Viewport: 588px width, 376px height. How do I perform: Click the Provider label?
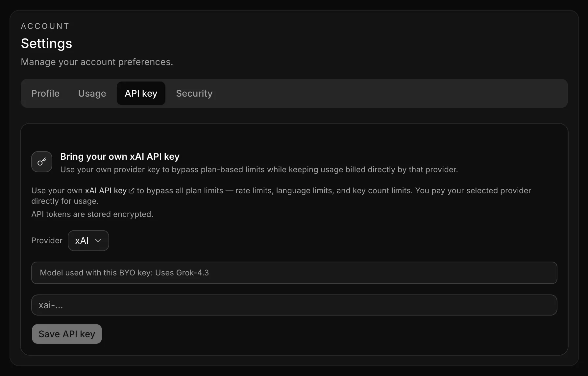(x=47, y=241)
